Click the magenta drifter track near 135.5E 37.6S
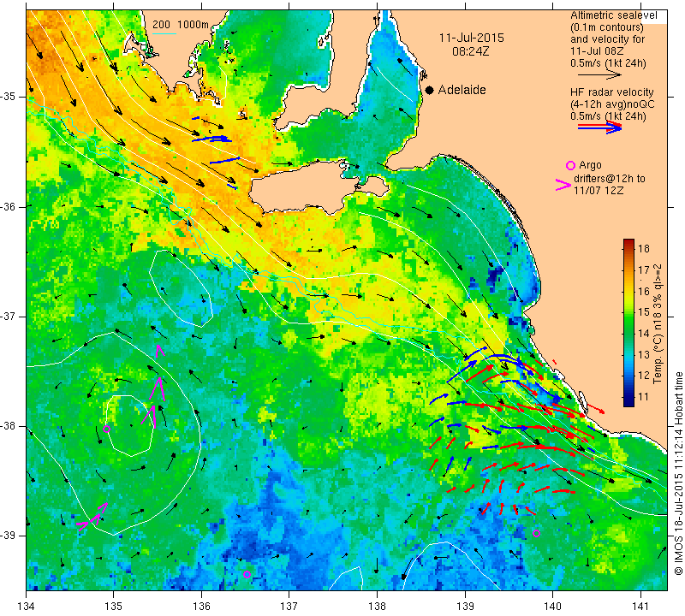The height and width of the screenshot is (616, 685). pos(157,388)
